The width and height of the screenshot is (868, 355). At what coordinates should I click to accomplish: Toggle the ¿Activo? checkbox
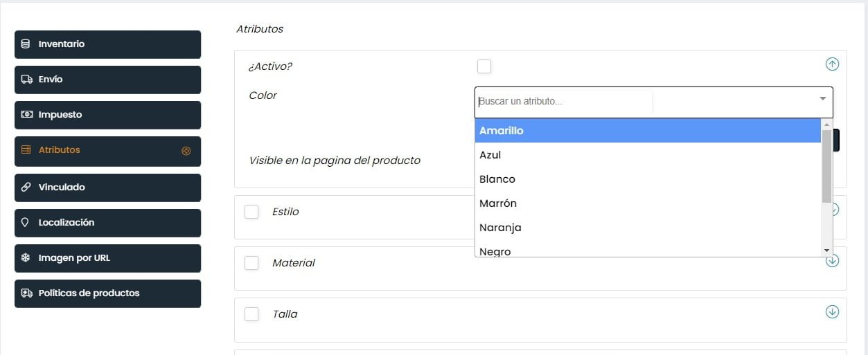(484, 66)
